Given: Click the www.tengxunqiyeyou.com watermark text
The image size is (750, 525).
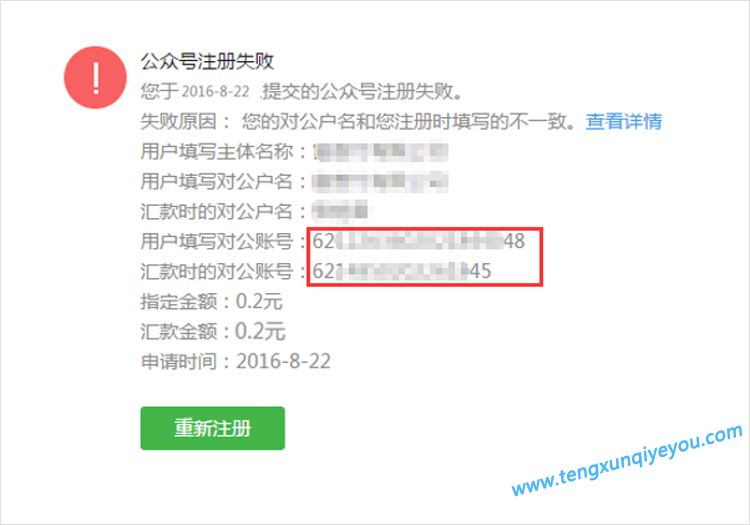Looking at the screenshot, I should [627, 460].
